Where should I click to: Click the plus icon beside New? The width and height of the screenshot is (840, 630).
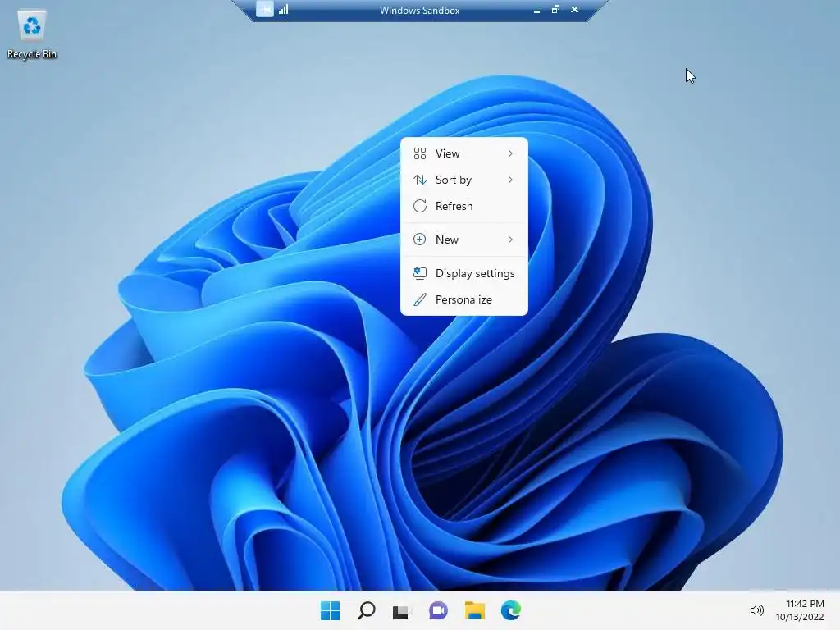[420, 240]
